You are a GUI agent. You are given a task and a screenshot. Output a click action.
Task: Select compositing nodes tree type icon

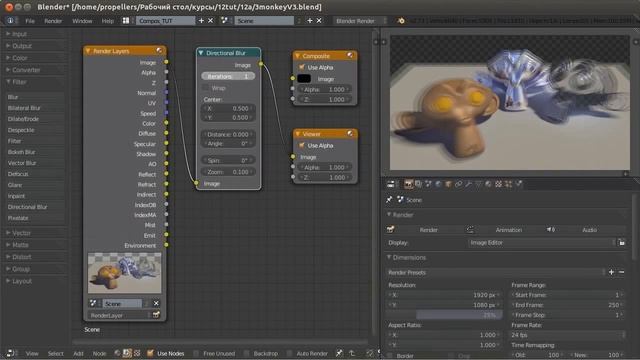(127, 353)
